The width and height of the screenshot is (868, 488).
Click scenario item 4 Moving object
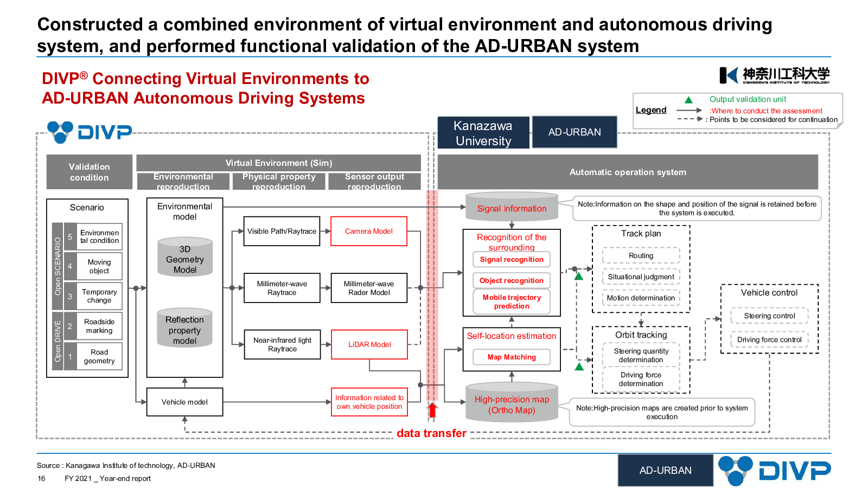point(93,266)
